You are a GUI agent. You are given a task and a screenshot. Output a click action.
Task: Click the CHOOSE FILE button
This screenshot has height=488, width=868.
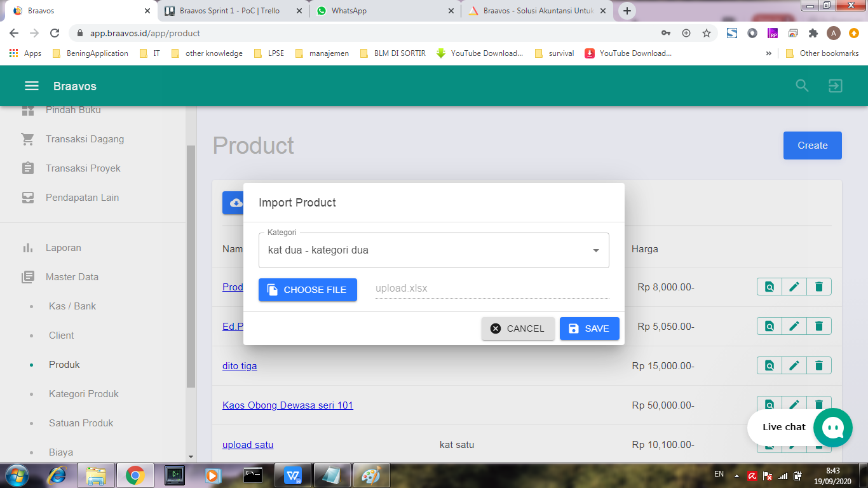[308, 290]
